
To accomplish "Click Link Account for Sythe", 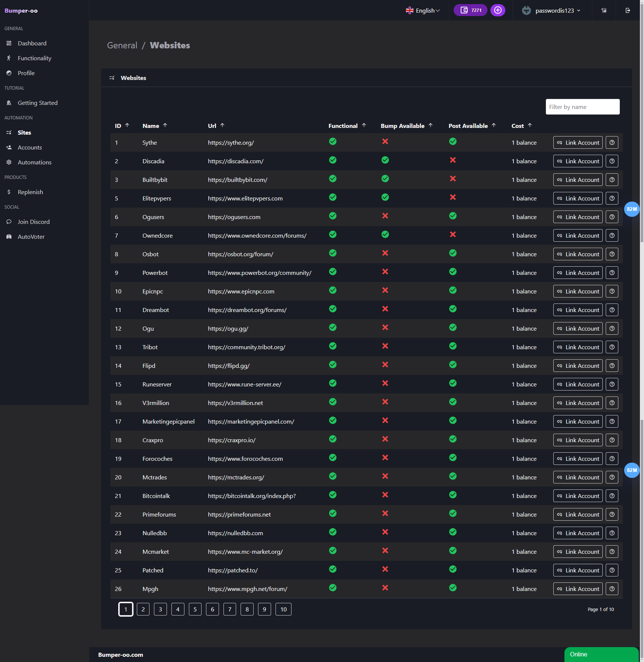I will coord(578,142).
